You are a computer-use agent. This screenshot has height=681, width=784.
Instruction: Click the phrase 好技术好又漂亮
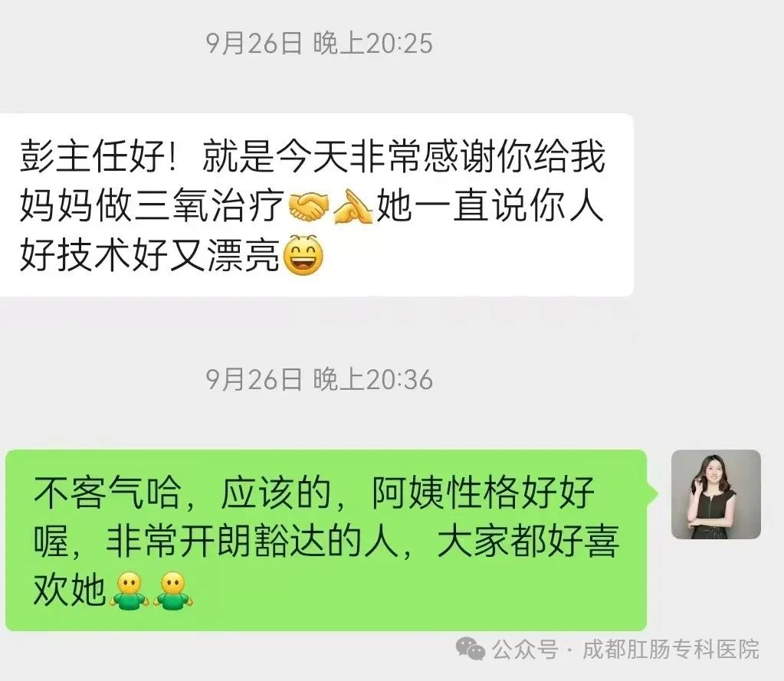click(149, 255)
